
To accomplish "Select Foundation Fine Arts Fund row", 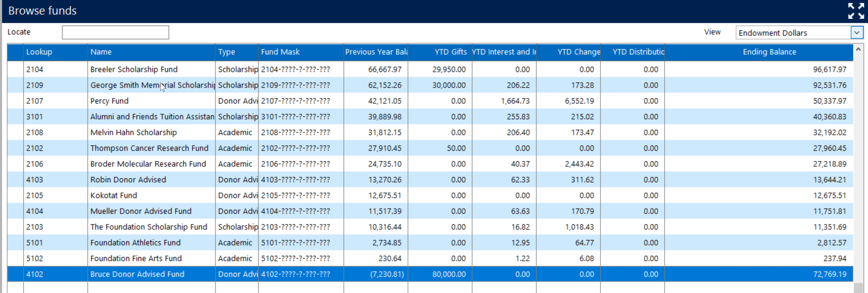I will 136,258.
